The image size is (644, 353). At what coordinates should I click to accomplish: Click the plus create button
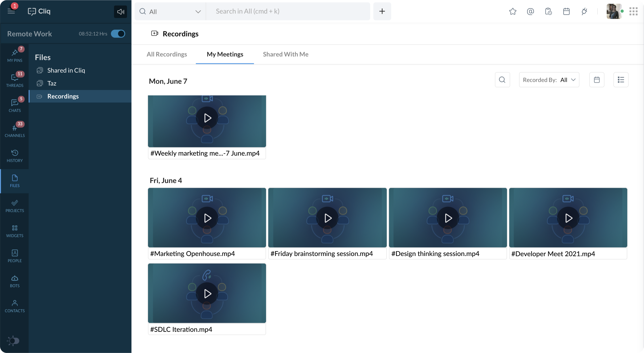[x=382, y=11]
